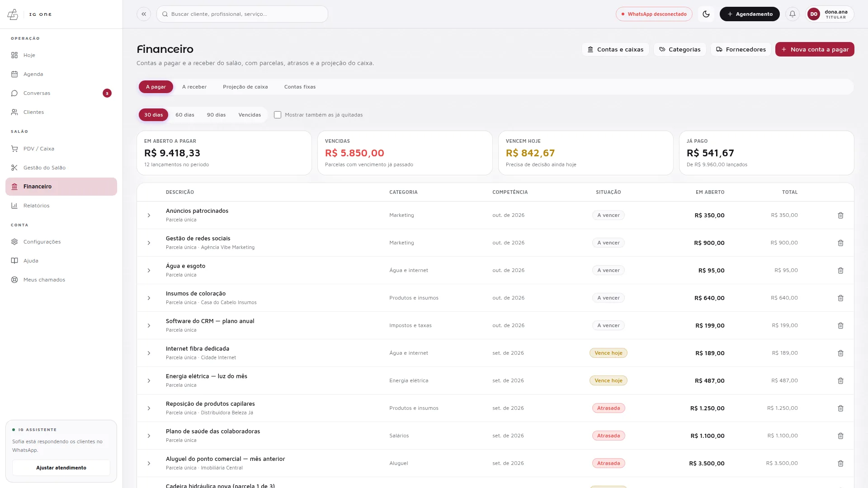Open Relatórios in the sidebar
The image size is (868, 488).
[61, 206]
